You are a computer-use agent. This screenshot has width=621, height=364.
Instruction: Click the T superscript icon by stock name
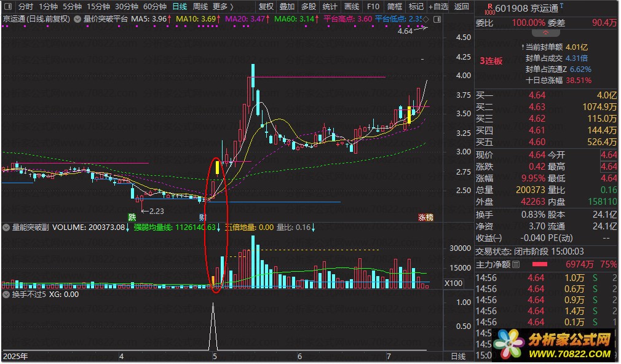561,6
